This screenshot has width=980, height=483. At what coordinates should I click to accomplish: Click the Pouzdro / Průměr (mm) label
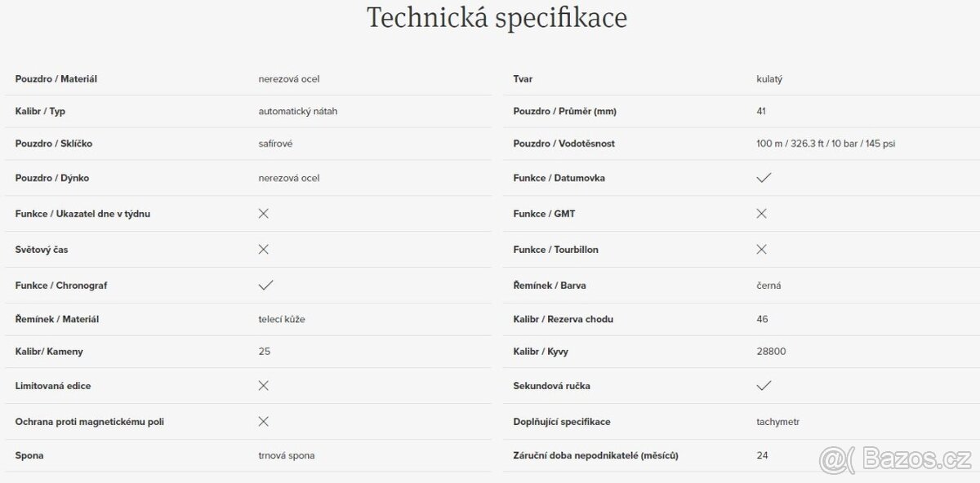pyautogui.click(x=564, y=111)
